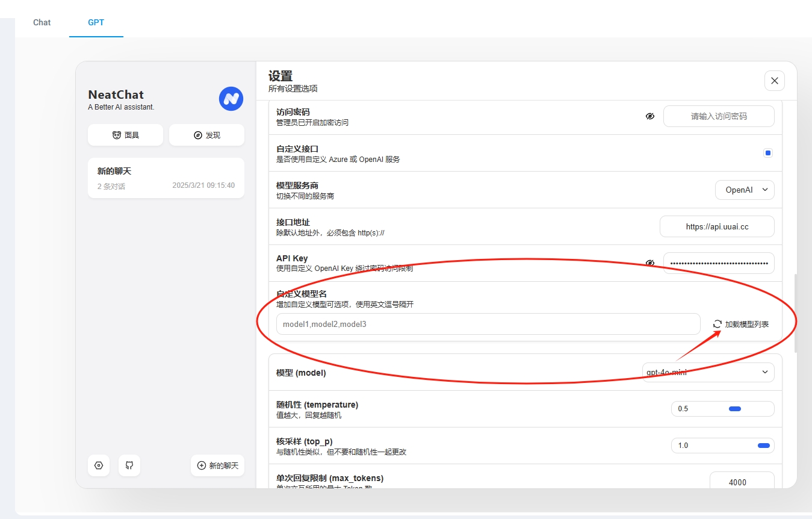Open the settings gear icon at bottom left
This screenshot has height=519, width=812.
(99, 465)
